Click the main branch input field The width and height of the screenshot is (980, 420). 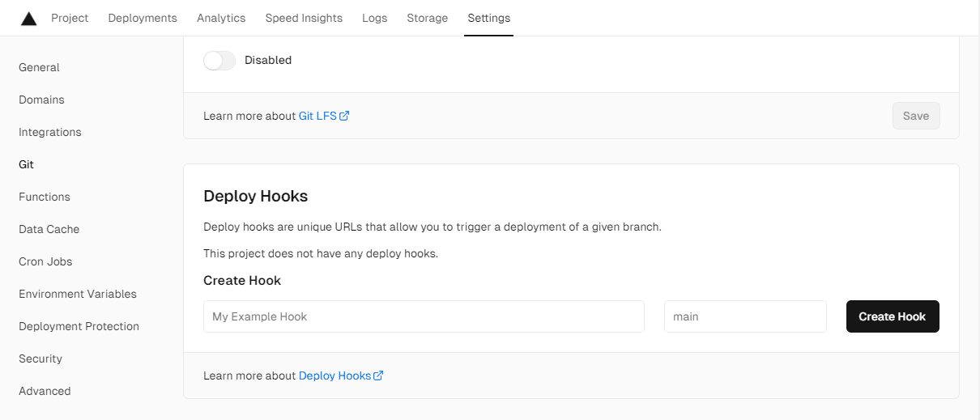745,316
